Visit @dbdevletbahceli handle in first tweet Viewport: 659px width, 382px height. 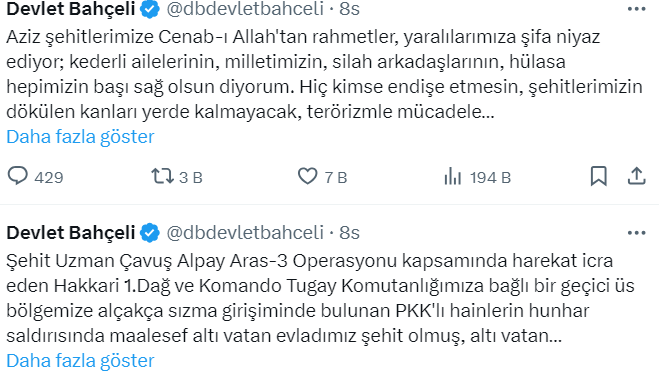point(245,9)
